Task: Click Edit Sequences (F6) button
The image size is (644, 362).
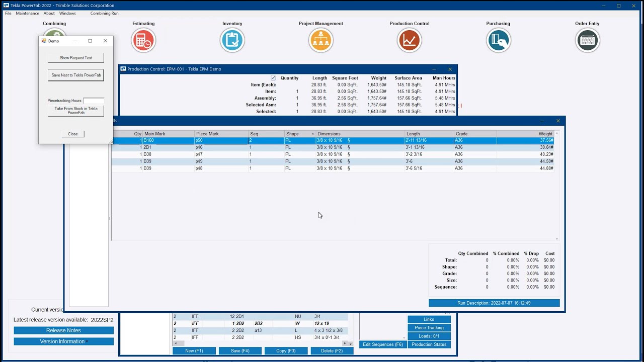Action: point(383,344)
